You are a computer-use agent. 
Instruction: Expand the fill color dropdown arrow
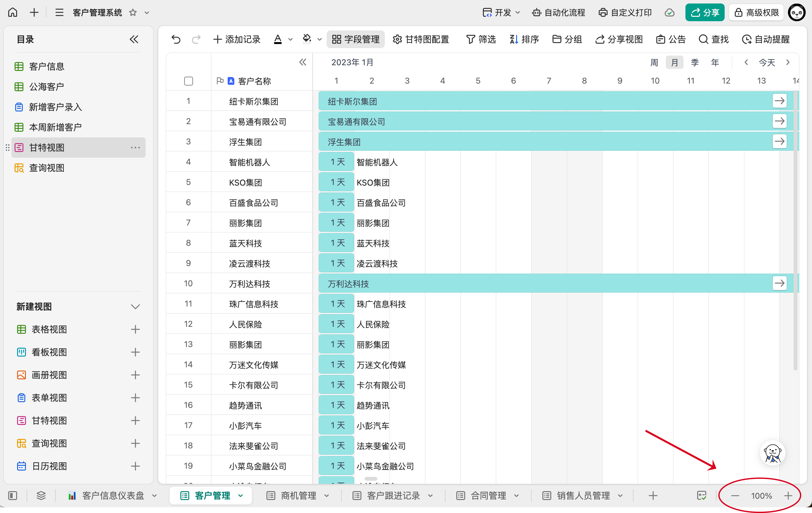320,40
